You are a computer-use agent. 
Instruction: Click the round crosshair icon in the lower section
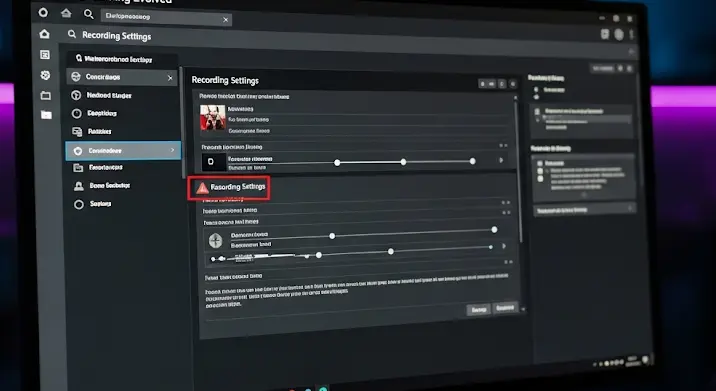(215, 240)
